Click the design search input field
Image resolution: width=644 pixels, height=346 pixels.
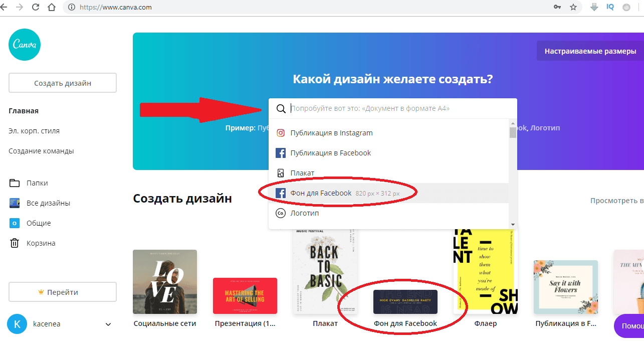(396, 108)
